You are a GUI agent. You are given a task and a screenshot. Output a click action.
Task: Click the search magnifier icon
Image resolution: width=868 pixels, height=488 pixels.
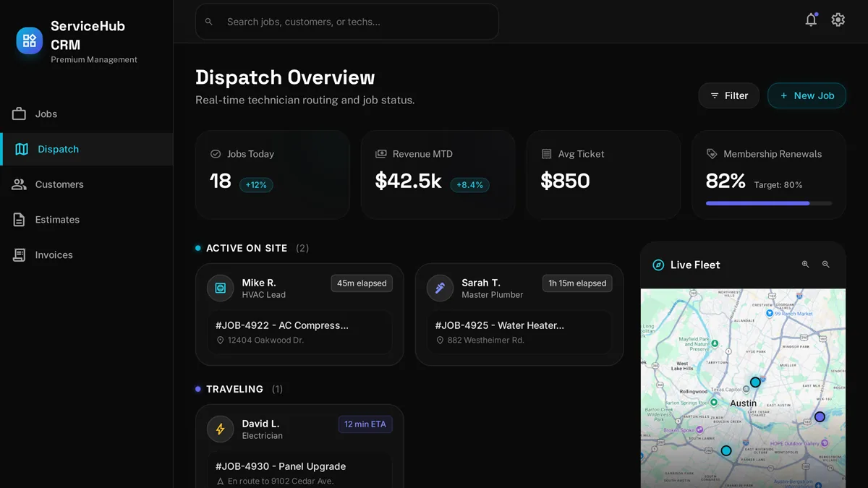(209, 22)
